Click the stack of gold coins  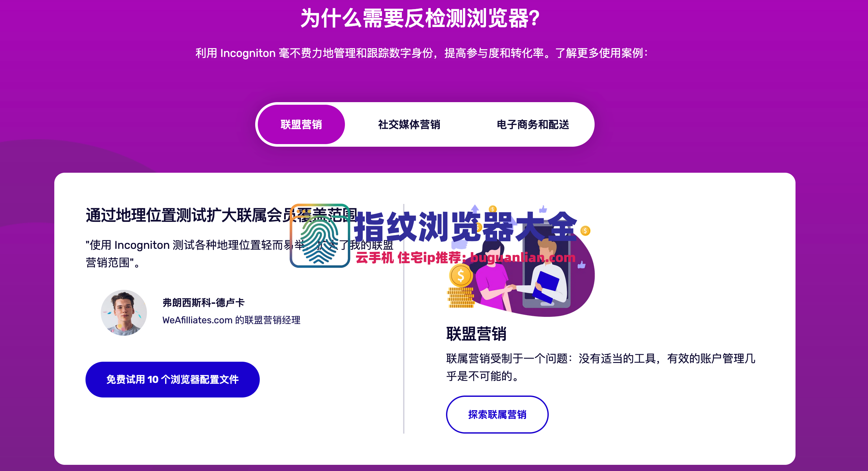(x=461, y=297)
